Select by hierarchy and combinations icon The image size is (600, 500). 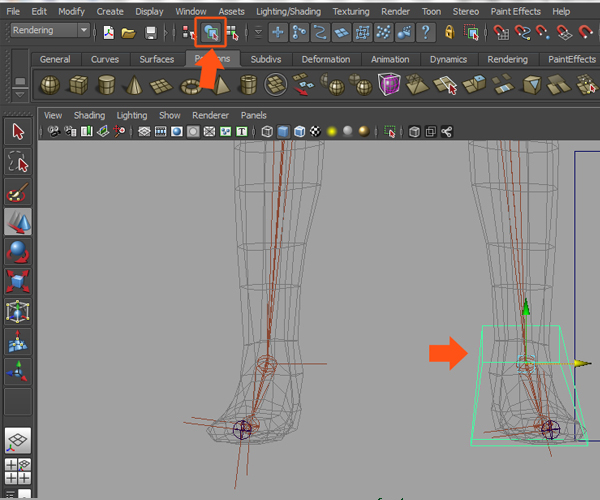[x=188, y=33]
